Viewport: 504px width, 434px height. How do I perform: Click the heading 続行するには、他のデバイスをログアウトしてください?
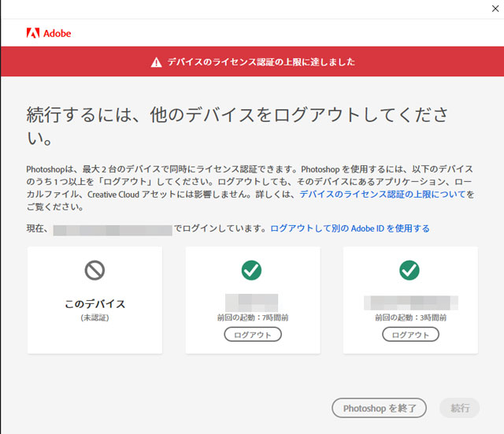[x=237, y=126]
